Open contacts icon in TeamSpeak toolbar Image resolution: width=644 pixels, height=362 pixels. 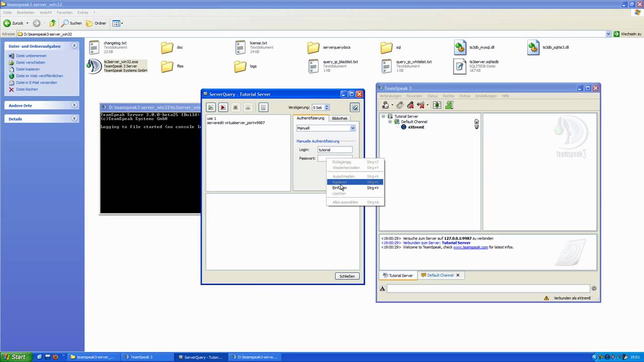tap(449, 105)
